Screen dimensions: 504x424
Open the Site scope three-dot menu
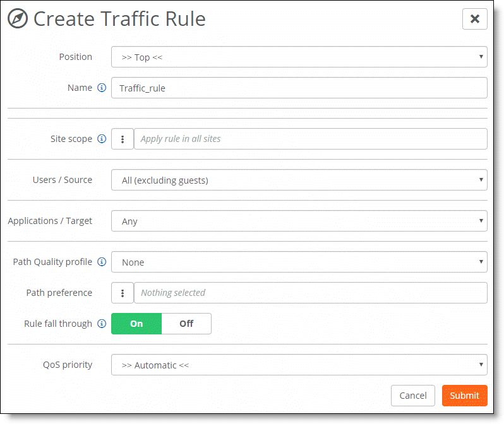123,139
